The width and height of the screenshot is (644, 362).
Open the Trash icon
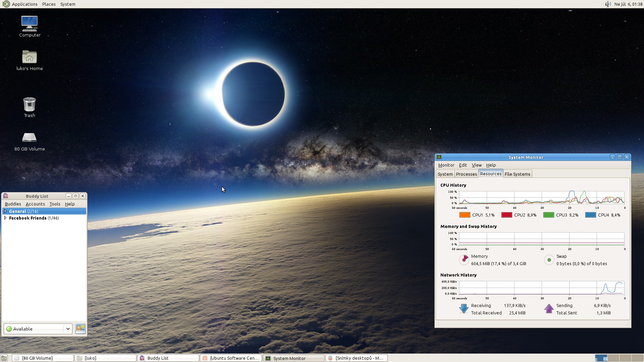[30, 105]
